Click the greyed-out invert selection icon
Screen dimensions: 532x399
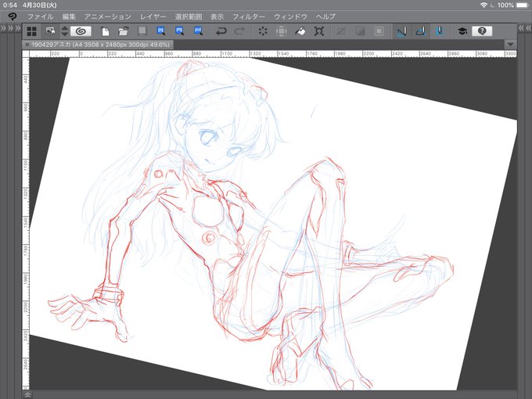[360, 31]
